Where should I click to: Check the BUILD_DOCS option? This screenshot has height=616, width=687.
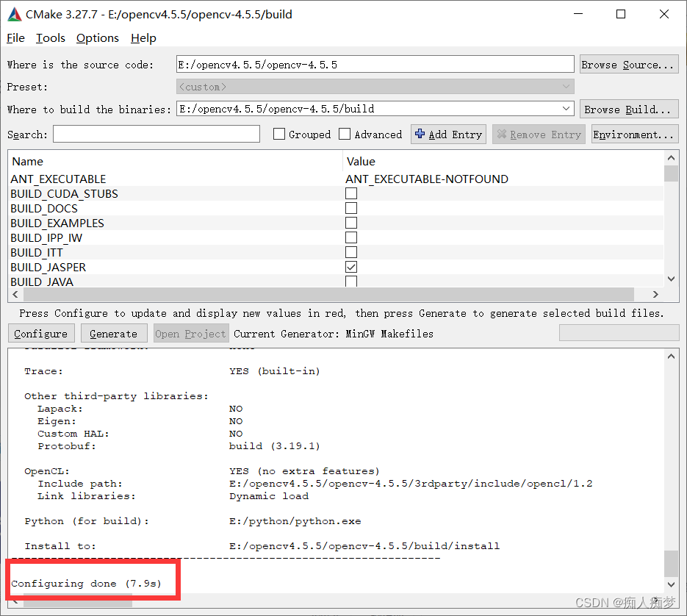click(x=351, y=208)
